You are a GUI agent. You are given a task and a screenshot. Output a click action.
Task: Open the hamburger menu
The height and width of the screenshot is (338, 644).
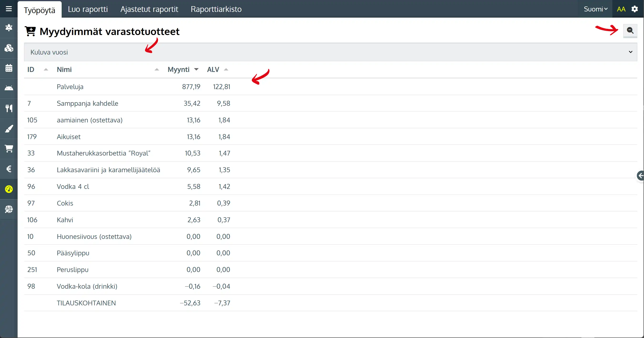tap(9, 9)
